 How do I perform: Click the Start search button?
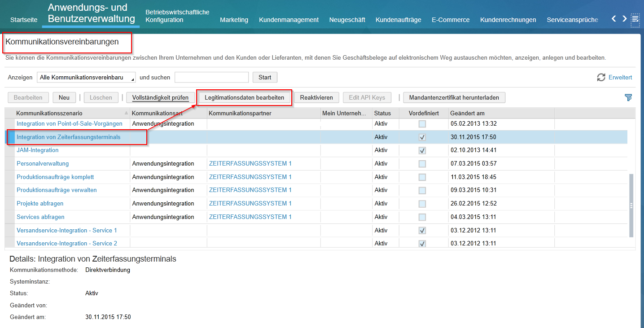pos(265,77)
